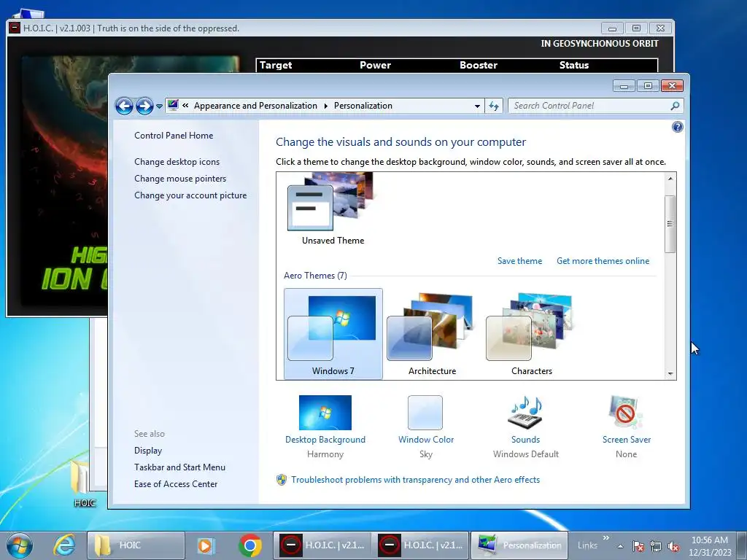Click the Target column header in HOIC
The height and width of the screenshot is (560, 747).
tap(276, 65)
